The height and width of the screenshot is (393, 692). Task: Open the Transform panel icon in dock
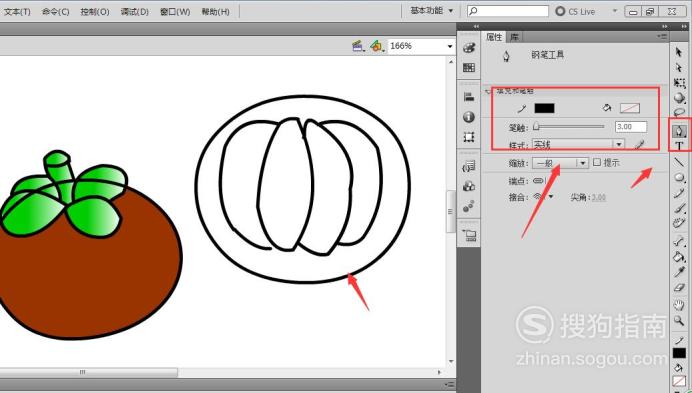coord(469,137)
